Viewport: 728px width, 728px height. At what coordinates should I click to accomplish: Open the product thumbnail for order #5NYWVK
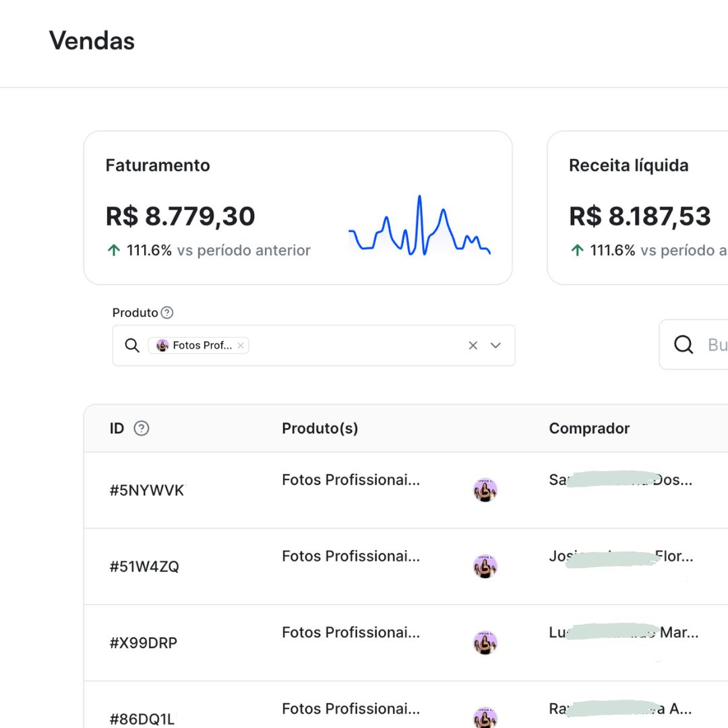point(485,490)
